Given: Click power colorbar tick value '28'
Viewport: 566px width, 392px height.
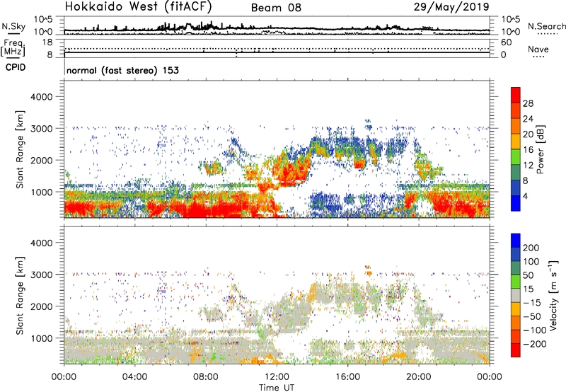Looking at the screenshot, I should [x=528, y=103].
